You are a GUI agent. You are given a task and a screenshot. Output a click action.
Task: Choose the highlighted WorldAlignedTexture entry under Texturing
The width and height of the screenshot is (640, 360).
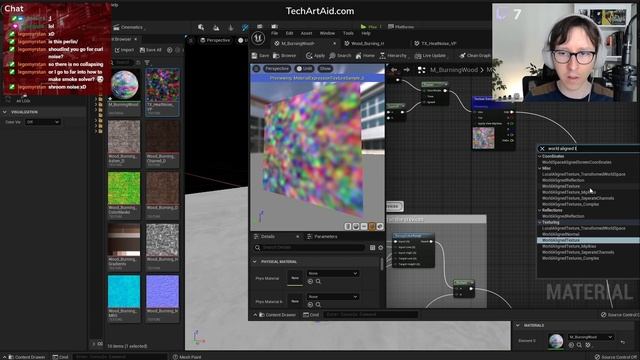click(x=588, y=240)
